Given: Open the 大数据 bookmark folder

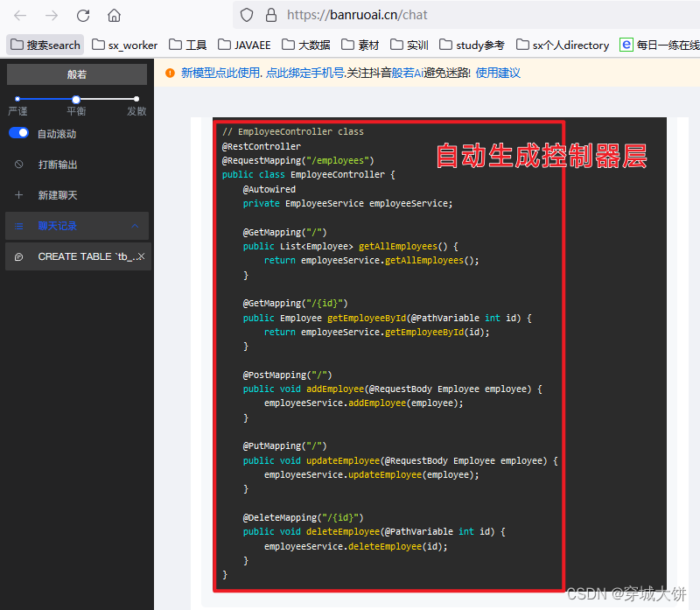Looking at the screenshot, I should click(x=306, y=46).
